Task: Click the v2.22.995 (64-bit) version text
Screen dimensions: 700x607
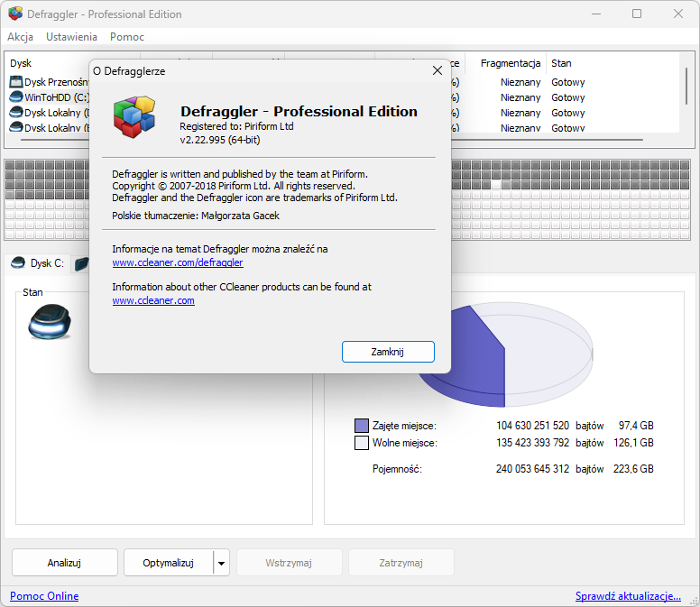Action: 219,140
